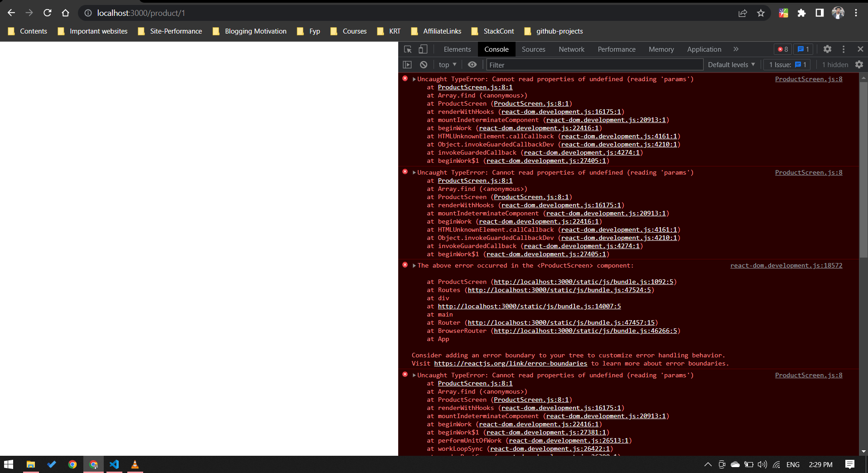Viewport: 868px width, 473px height.
Task: Open the active Chrome window in the taskbar
Action: click(93, 464)
